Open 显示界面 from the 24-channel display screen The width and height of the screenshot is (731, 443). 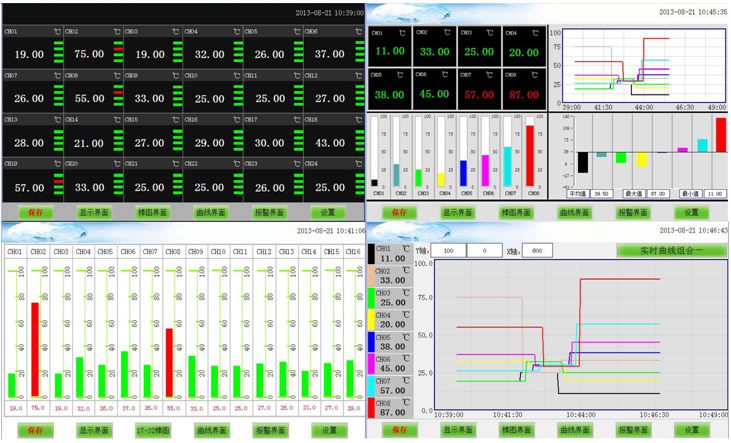pos(94,213)
